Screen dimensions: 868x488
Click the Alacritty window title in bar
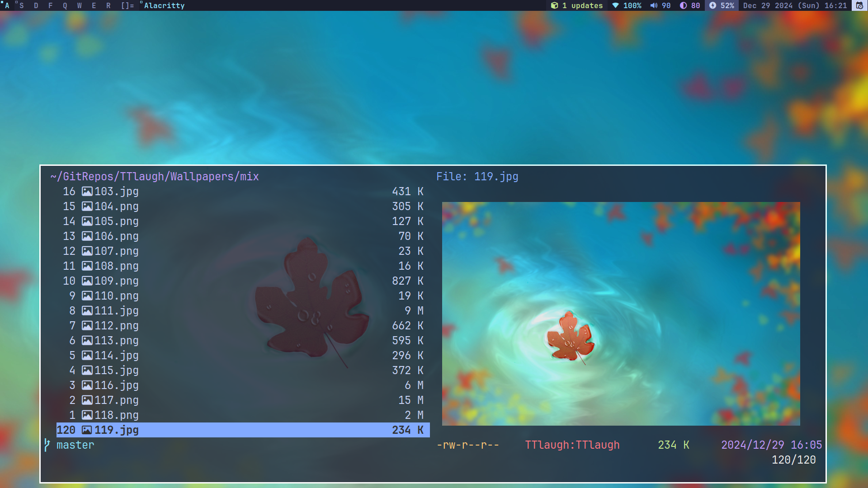click(x=164, y=5)
